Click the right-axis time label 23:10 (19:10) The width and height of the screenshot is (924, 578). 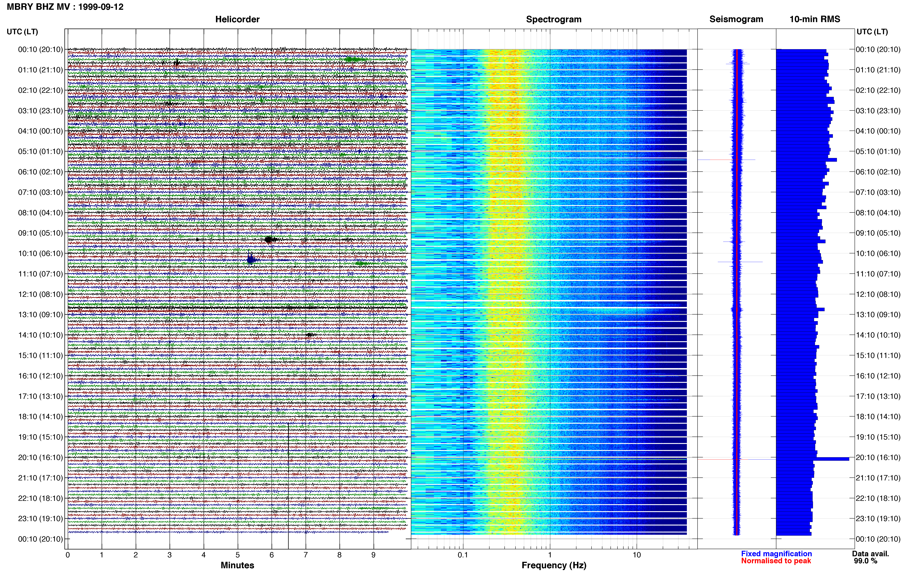[878, 519]
